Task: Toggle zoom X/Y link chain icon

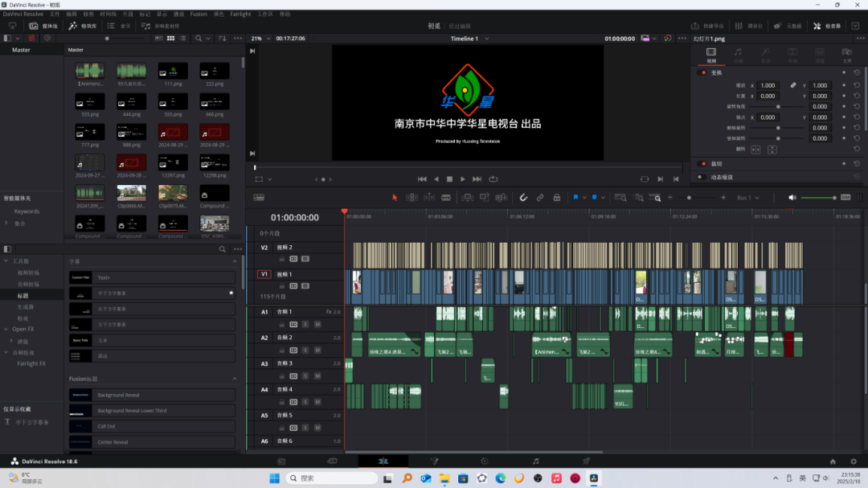Action: [x=792, y=85]
